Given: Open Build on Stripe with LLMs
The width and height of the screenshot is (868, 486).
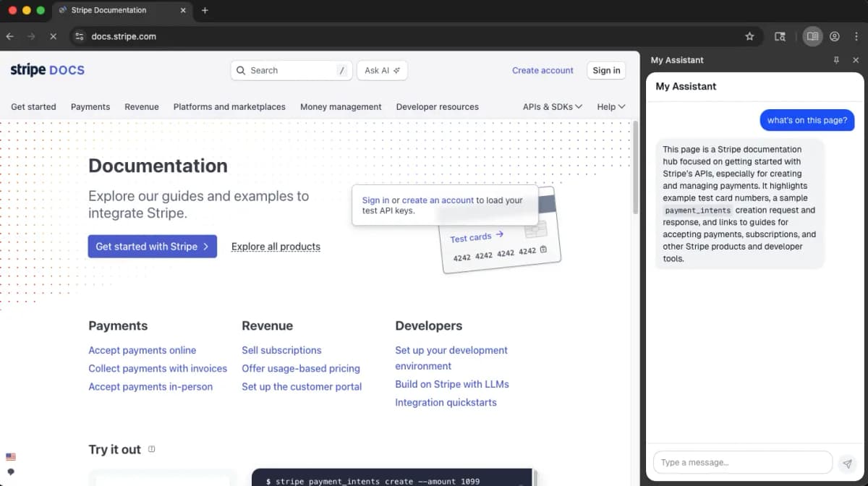Looking at the screenshot, I should tap(452, 384).
